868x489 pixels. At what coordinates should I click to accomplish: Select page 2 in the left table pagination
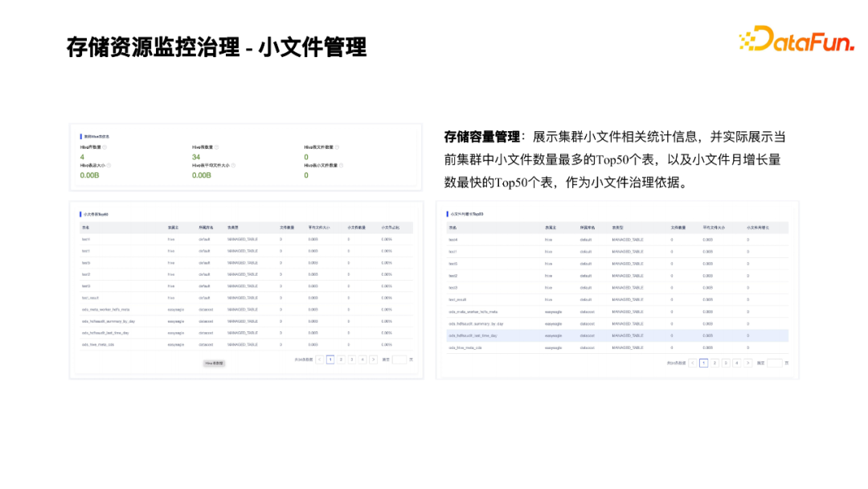tap(342, 359)
